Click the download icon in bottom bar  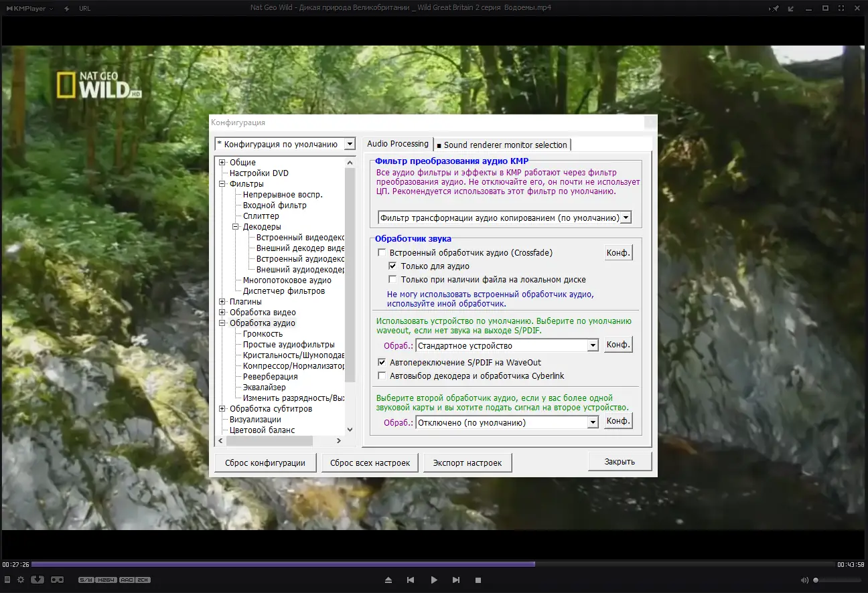pyautogui.click(x=38, y=580)
